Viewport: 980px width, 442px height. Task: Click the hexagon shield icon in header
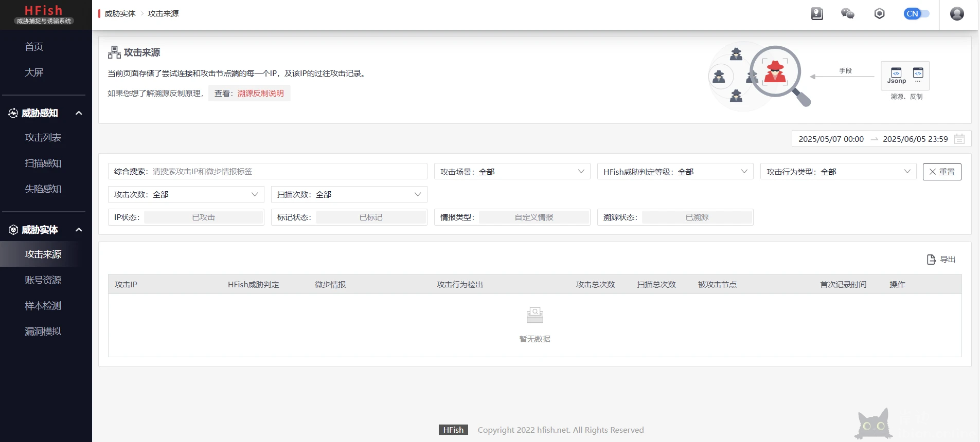pyautogui.click(x=879, y=14)
